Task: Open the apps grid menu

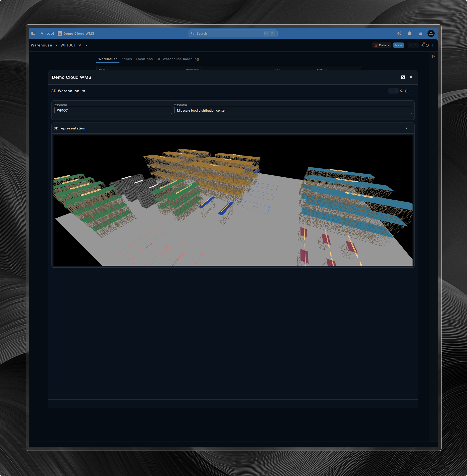Action: click(420, 33)
